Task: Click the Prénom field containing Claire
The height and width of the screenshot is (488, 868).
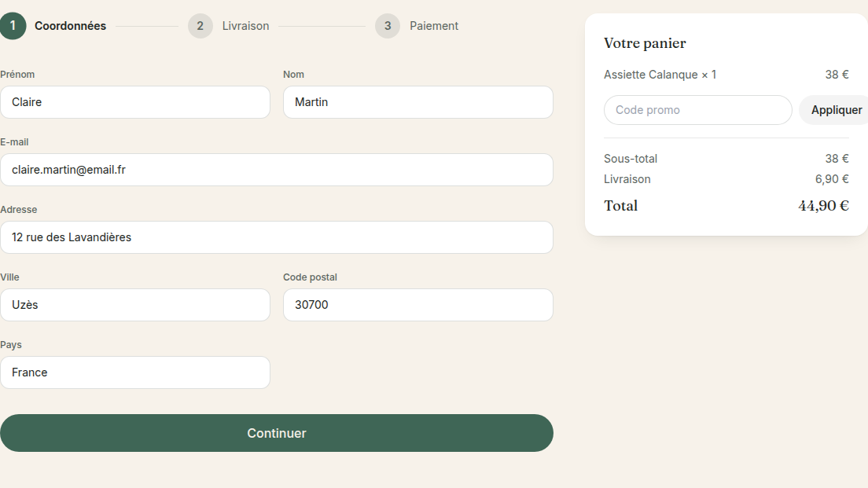Action: (135, 102)
